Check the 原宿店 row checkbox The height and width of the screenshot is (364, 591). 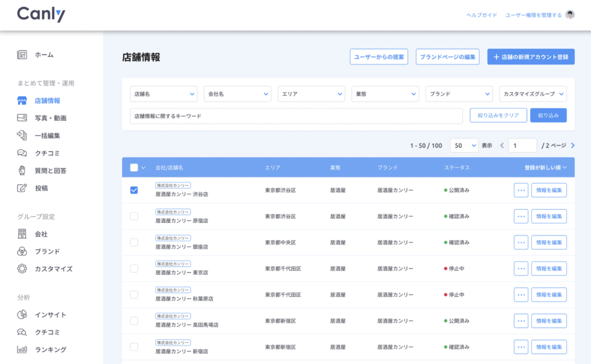[134, 216]
